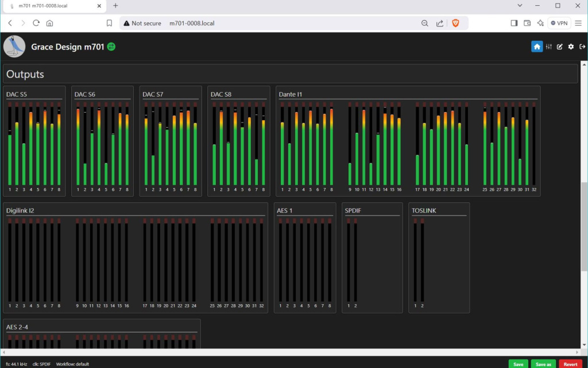The height and width of the screenshot is (368, 588).
Task: Click the share icon in the address bar
Action: coord(439,23)
